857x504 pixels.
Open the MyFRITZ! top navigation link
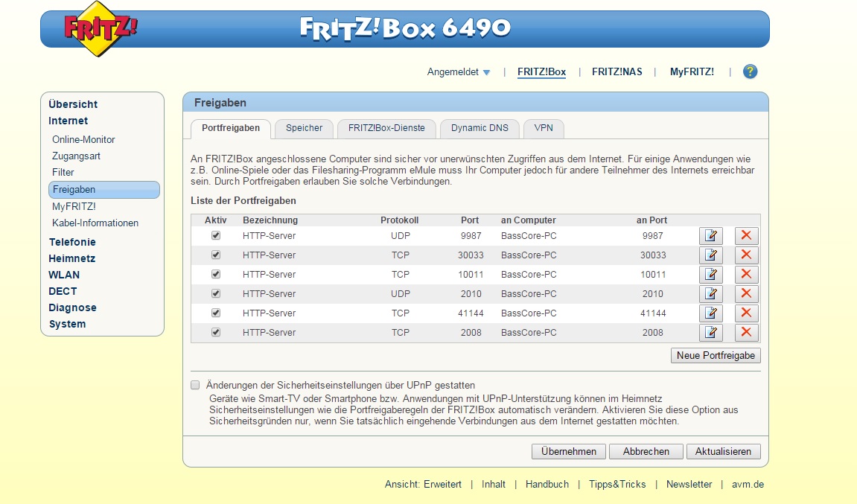(x=692, y=72)
